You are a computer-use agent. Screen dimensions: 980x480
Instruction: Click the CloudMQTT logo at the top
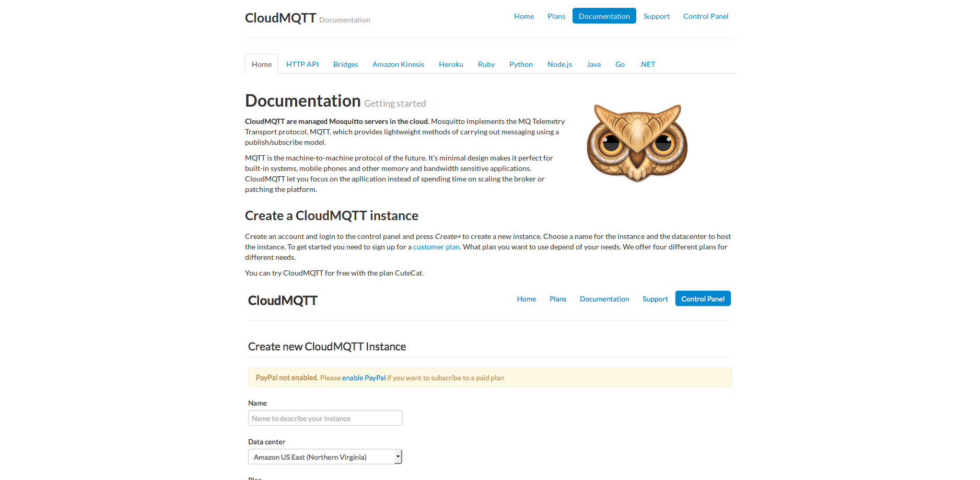click(x=281, y=18)
